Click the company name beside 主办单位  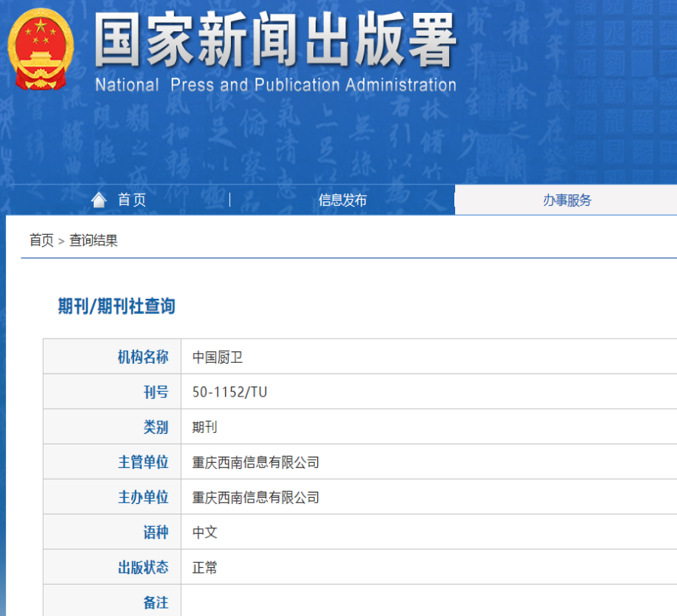click(255, 497)
